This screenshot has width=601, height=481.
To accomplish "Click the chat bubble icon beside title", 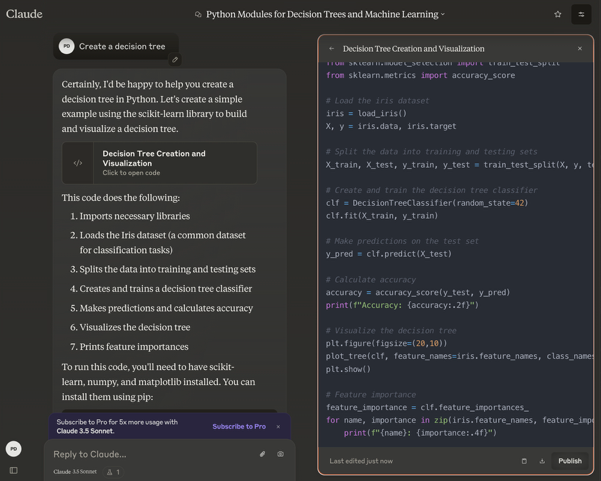I will pyautogui.click(x=198, y=15).
